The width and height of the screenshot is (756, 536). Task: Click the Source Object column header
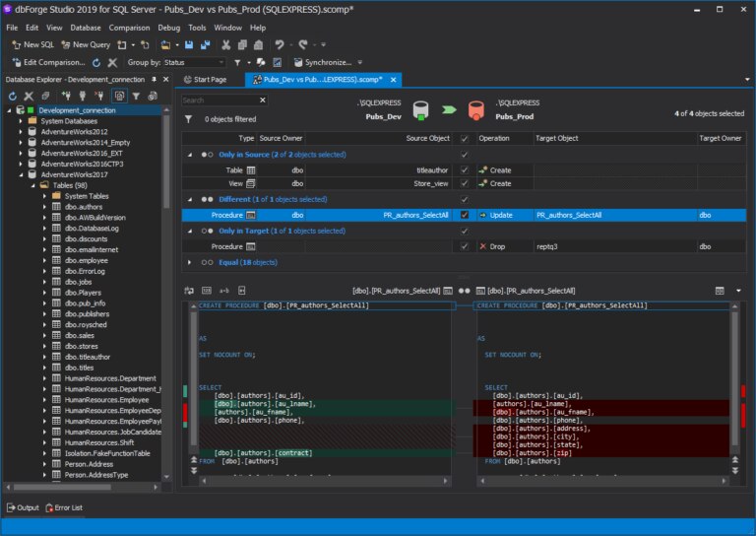coord(427,139)
